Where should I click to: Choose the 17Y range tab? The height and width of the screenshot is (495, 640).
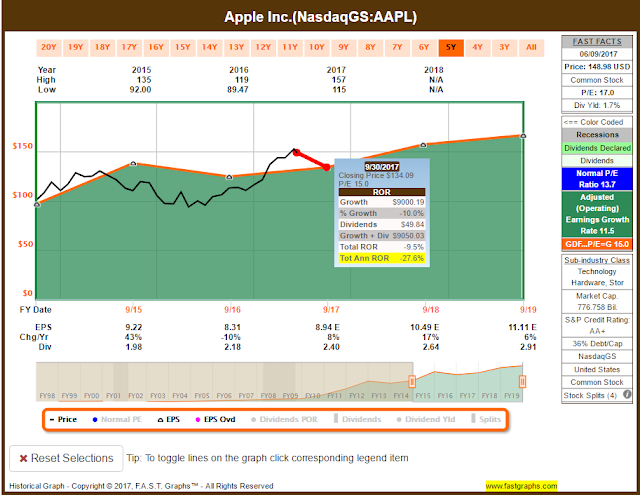pos(129,47)
